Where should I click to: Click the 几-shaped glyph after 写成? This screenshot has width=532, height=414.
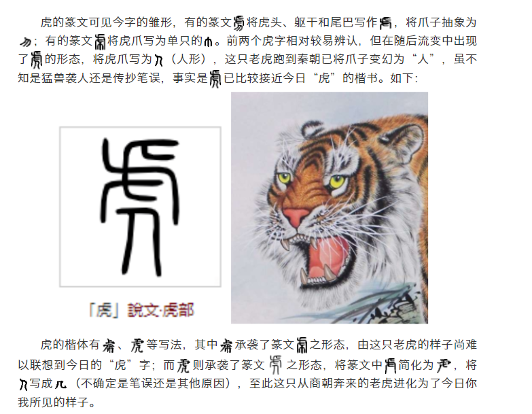pos(60,384)
